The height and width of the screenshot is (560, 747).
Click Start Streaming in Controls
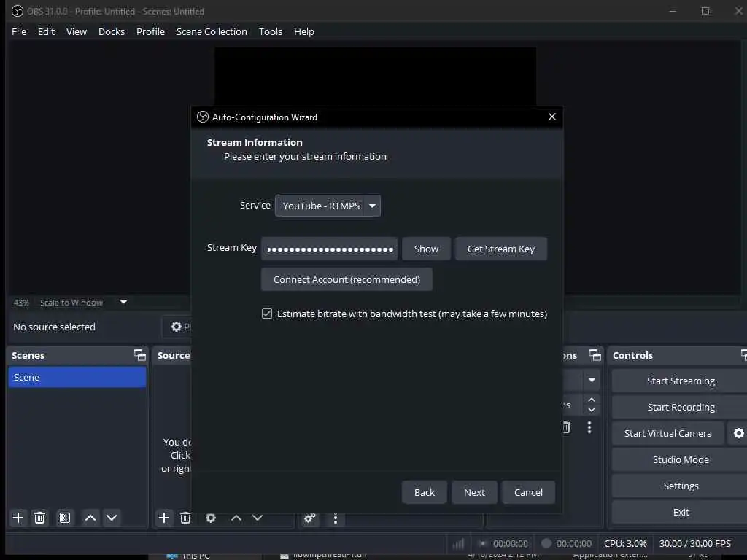[x=681, y=381]
